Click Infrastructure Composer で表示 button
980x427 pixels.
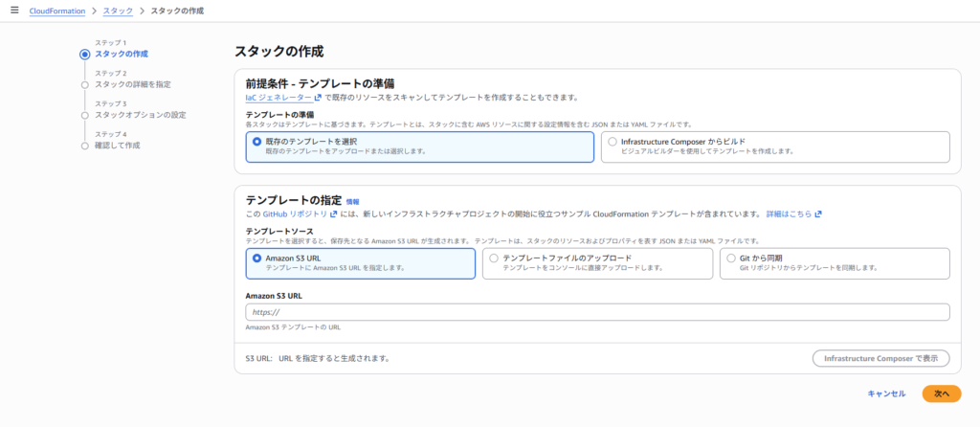[x=880, y=358]
